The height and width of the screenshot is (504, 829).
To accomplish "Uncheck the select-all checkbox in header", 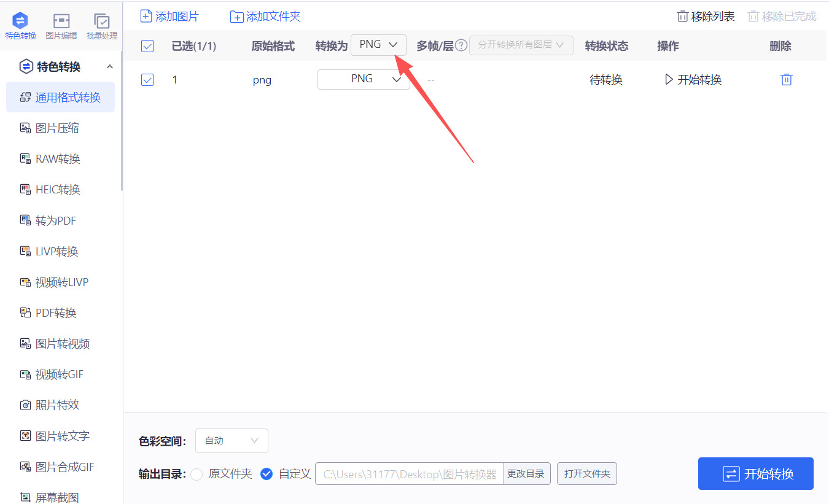I will [147, 45].
